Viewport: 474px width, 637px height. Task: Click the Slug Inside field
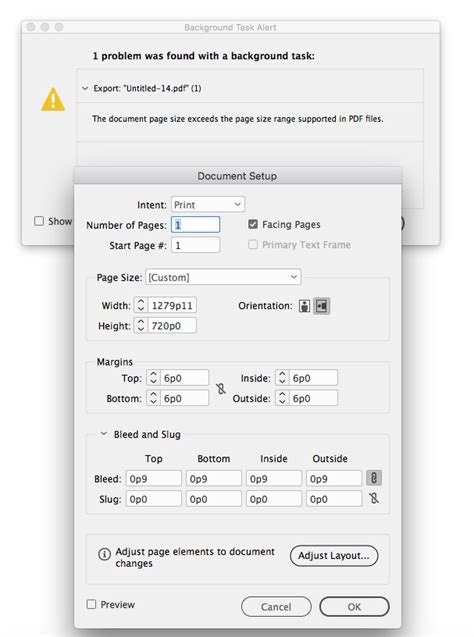tap(274, 498)
